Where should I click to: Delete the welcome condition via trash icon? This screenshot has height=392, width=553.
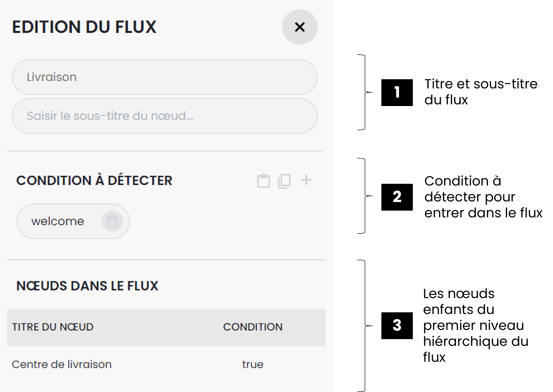pos(112,221)
